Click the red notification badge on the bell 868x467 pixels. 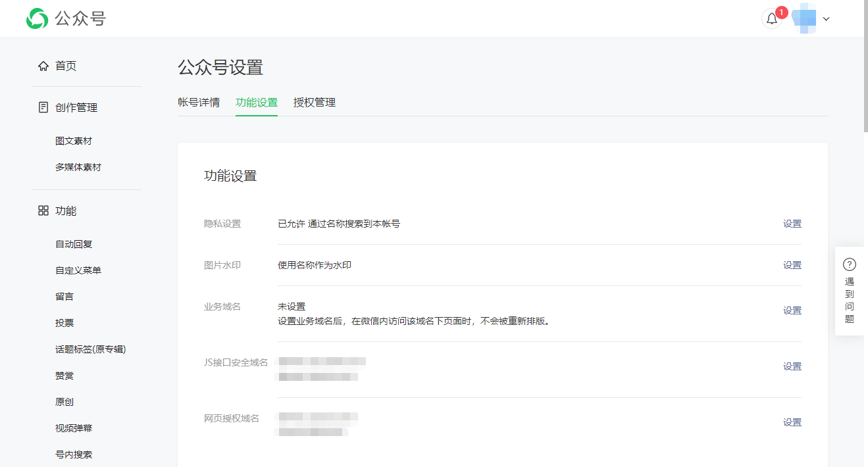click(x=780, y=11)
